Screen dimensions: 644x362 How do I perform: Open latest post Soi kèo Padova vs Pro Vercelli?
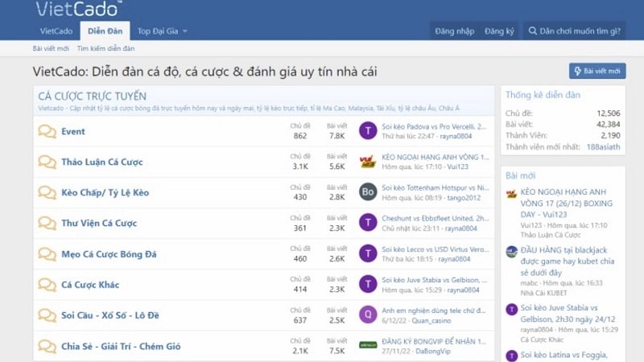[434, 126]
